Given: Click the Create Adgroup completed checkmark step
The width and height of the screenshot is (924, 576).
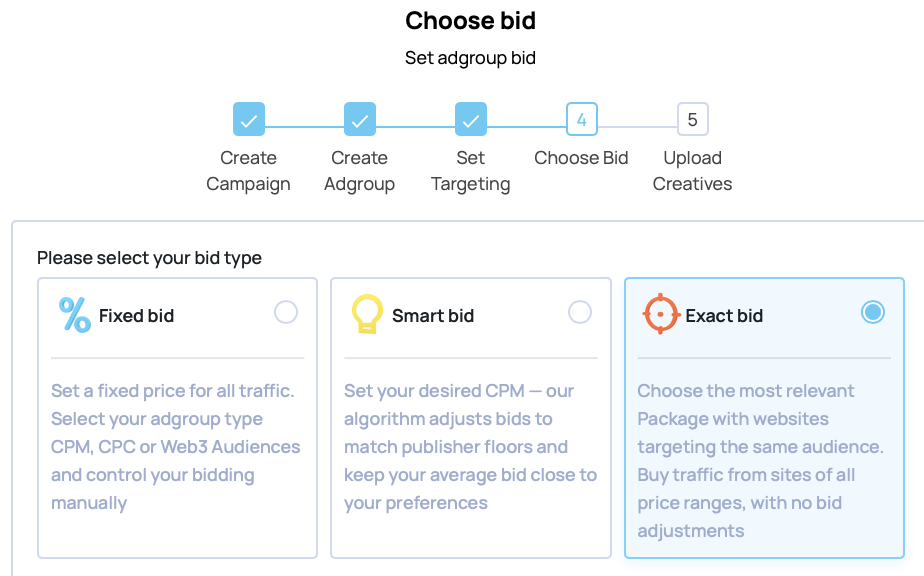Looking at the screenshot, I should (360, 120).
